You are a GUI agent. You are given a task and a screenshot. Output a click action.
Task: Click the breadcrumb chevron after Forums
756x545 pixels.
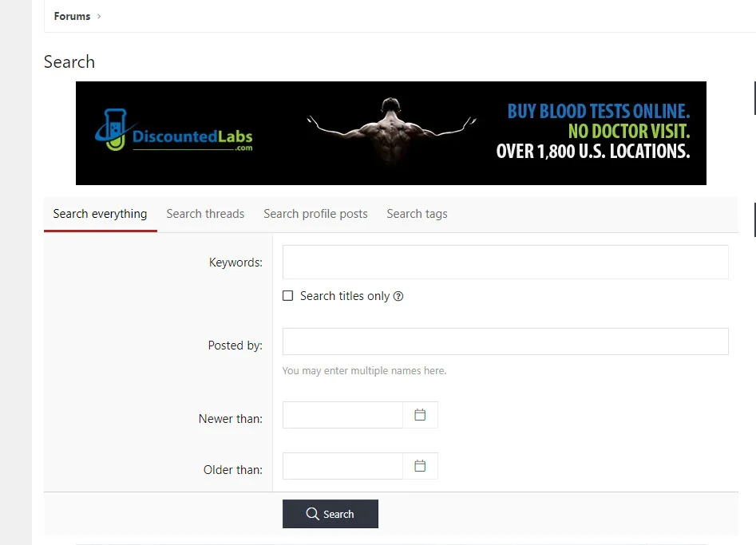99,17
